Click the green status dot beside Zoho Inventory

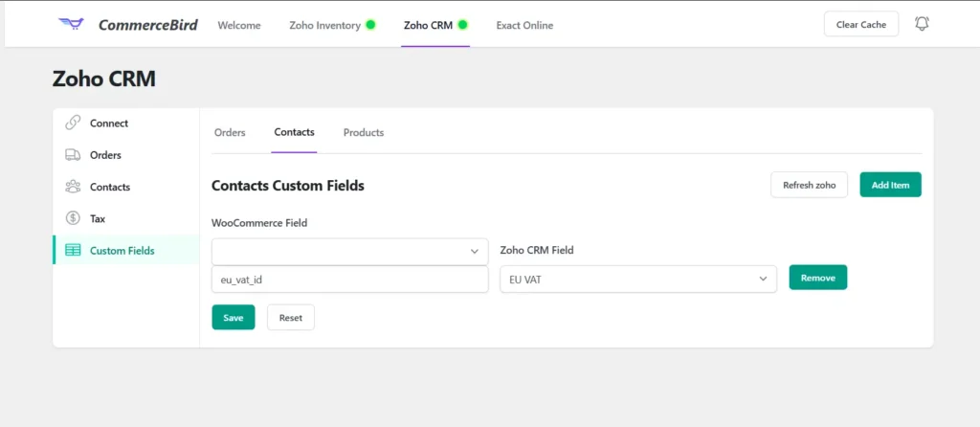(x=370, y=25)
